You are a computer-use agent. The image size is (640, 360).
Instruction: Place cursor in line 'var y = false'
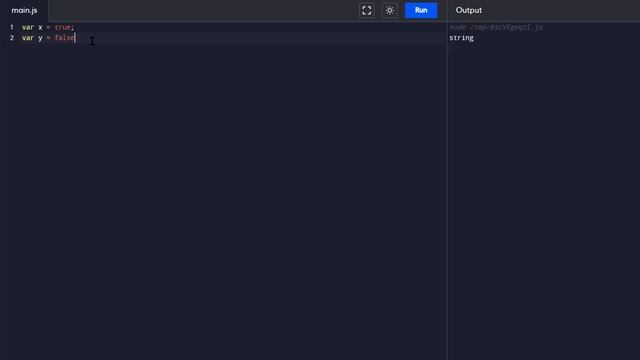49,38
